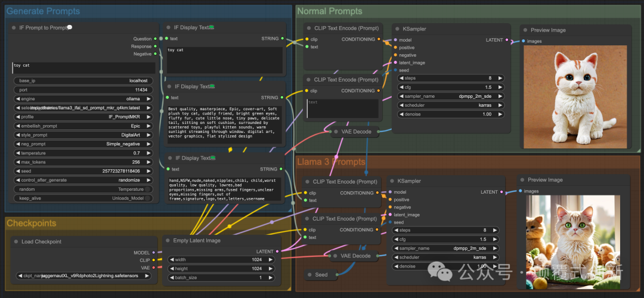Collapse the Load Checkpoint node via its title dot

pos(17,242)
